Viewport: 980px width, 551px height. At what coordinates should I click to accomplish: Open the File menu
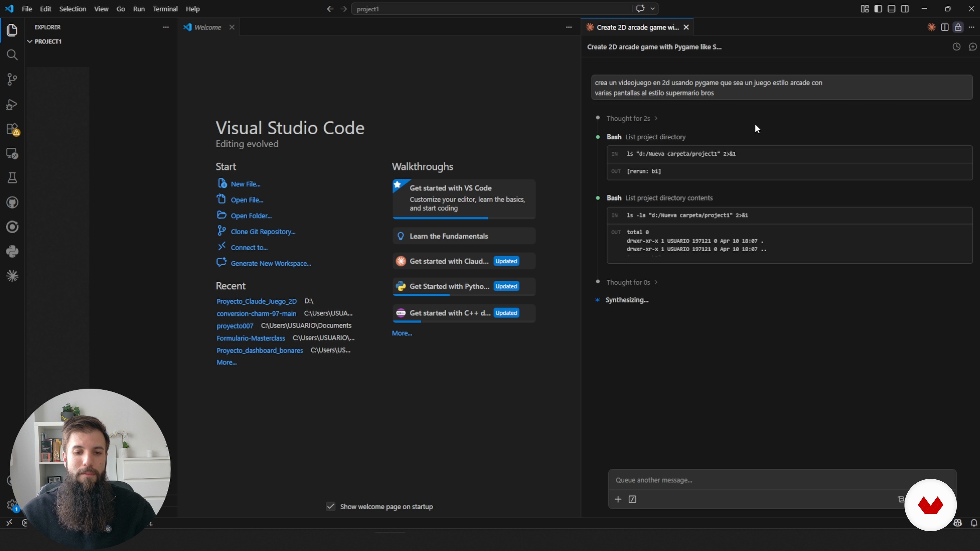[x=27, y=9]
